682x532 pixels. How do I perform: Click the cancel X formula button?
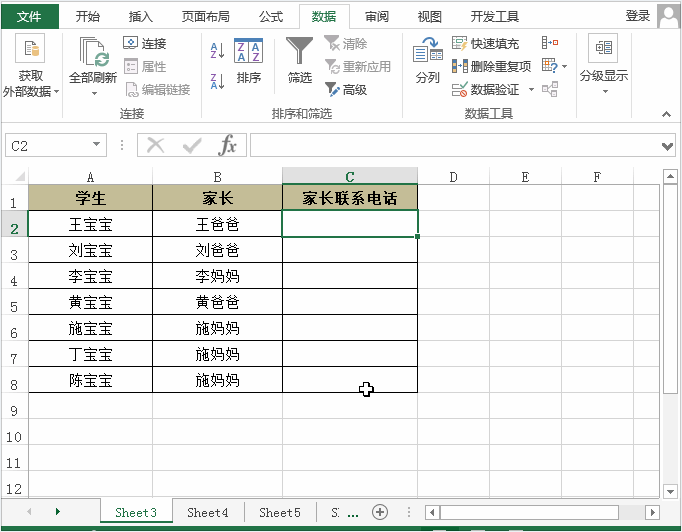tap(155, 145)
